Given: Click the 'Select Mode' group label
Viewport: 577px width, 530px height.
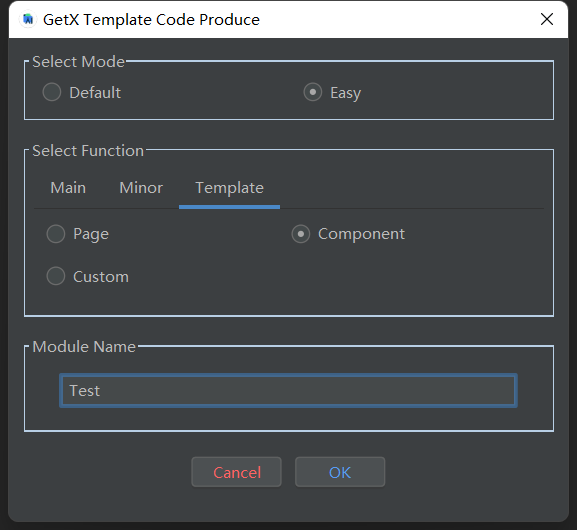Looking at the screenshot, I should click(78, 61).
